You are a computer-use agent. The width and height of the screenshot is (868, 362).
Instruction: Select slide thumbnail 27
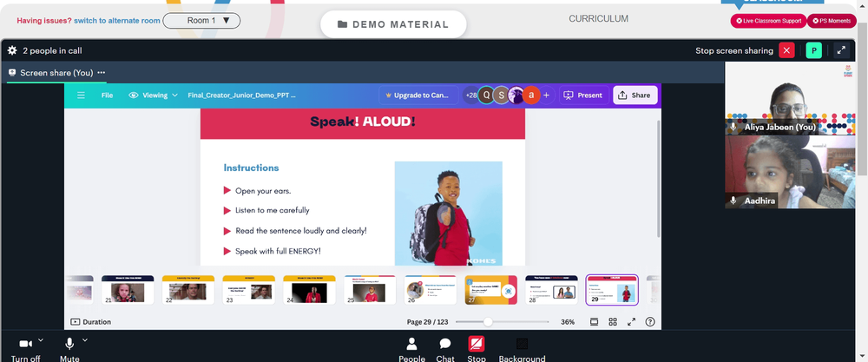(x=491, y=290)
